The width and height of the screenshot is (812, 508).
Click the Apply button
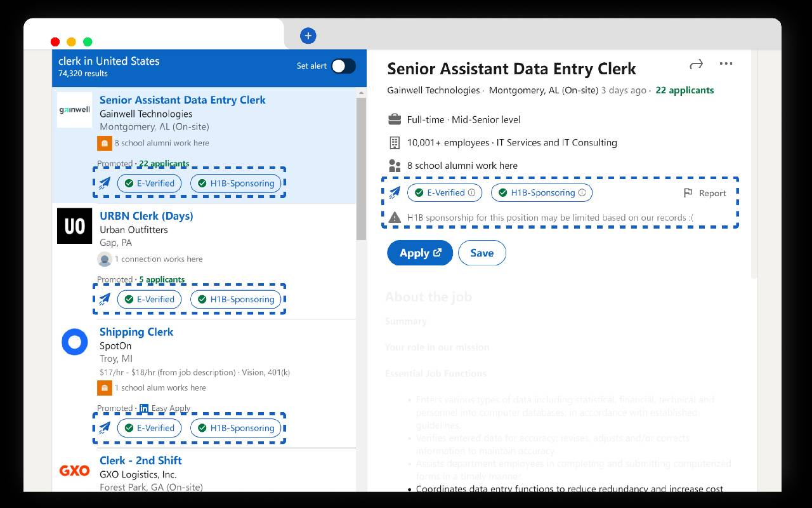420,253
